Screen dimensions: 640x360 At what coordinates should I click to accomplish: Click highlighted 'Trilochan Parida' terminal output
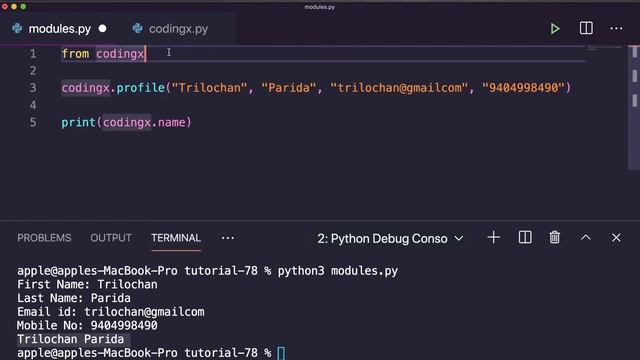click(71, 339)
